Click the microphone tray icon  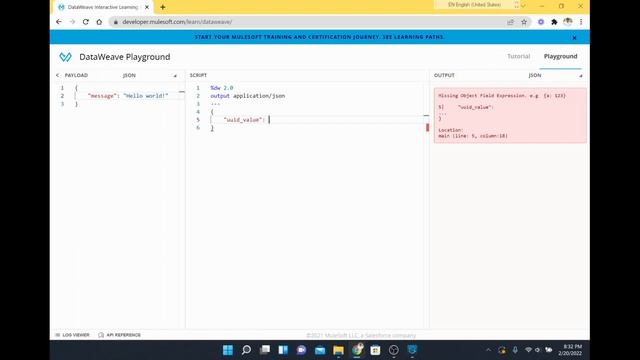[x=515, y=350]
